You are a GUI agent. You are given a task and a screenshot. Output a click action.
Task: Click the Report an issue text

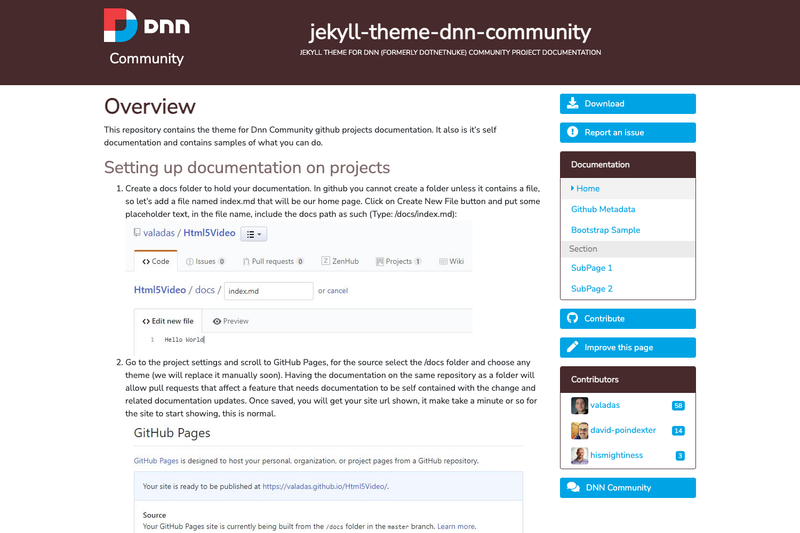(614, 133)
